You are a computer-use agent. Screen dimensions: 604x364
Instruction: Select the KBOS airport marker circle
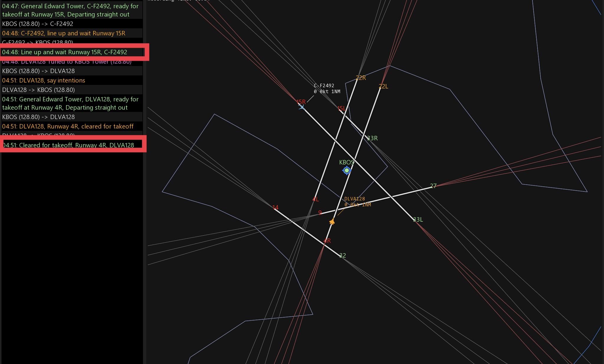[347, 170]
